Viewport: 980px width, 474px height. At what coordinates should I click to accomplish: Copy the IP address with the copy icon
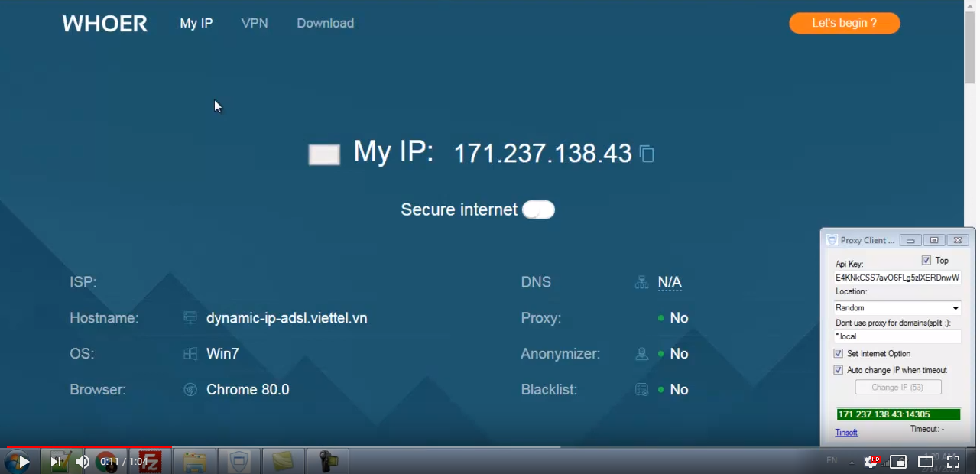point(647,154)
